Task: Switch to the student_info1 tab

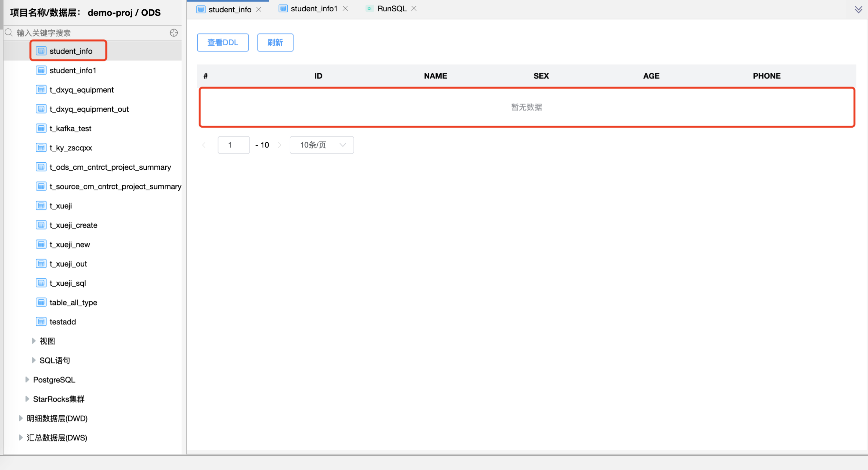Action: (314, 8)
